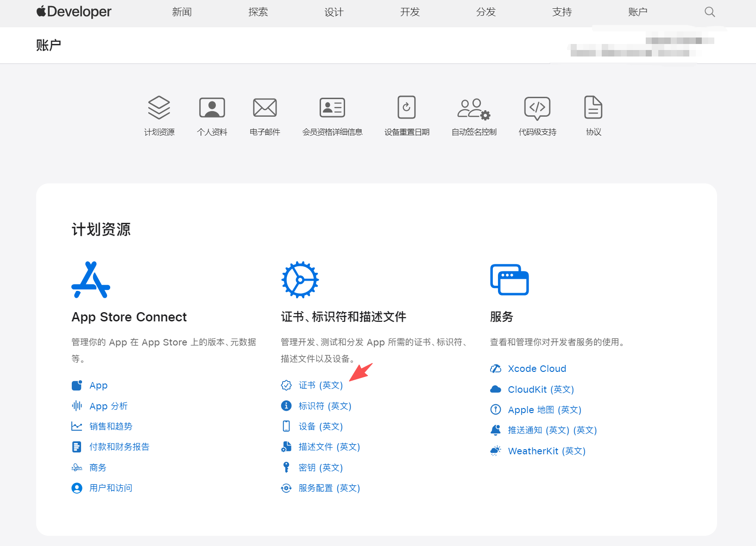Screen dimensions: 756x546
Task: Open the 协议 document icon
Action: tap(593, 107)
